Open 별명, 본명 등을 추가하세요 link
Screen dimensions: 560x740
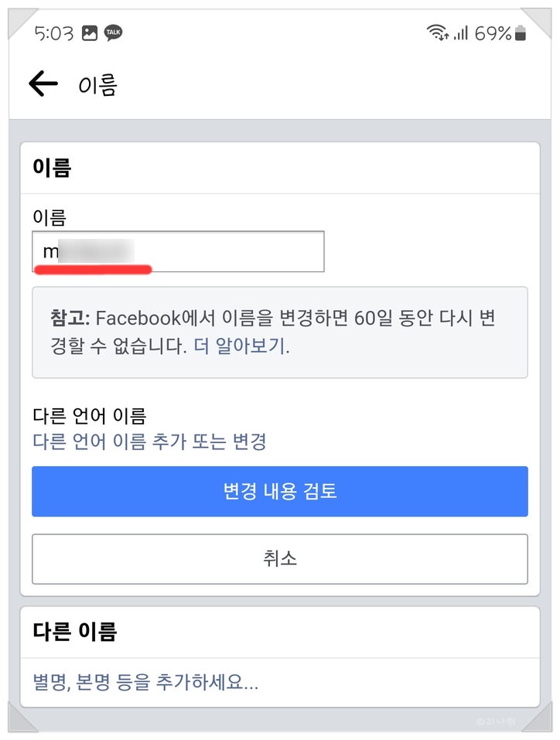click(145, 683)
